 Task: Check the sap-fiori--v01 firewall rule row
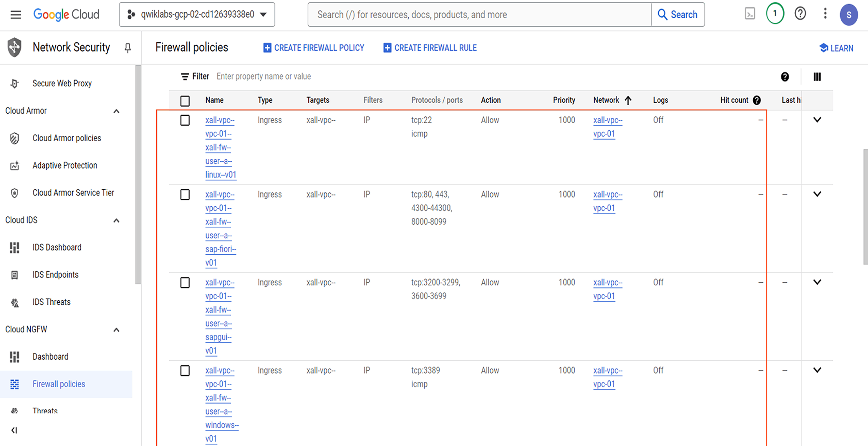(x=185, y=194)
